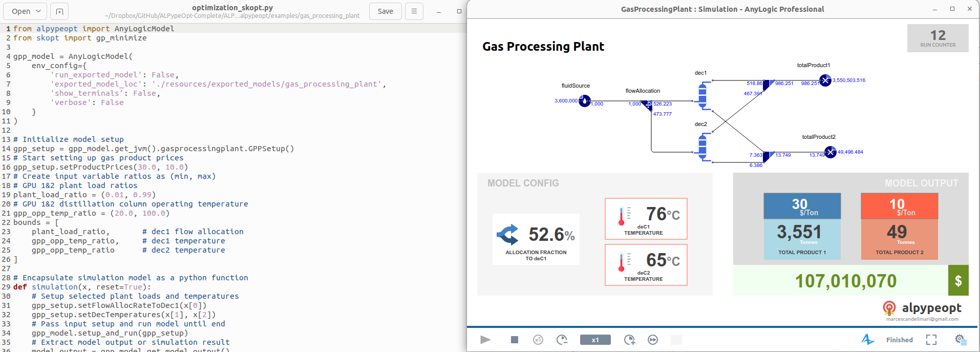This screenshot has width=980, height=352.
Task: Click the AnyLogic logo in control bar
Action: pos(868,339)
